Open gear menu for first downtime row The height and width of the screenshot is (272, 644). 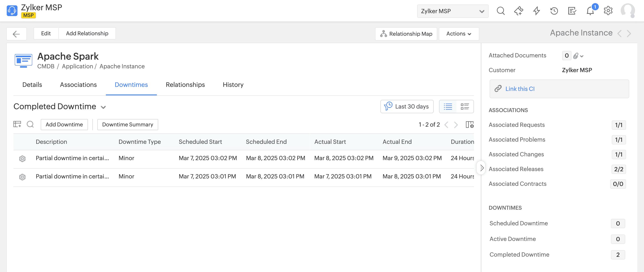tap(22, 159)
